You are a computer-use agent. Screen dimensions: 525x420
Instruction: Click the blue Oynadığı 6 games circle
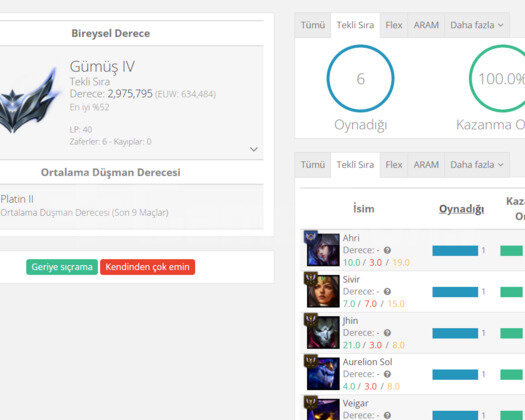(x=360, y=78)
